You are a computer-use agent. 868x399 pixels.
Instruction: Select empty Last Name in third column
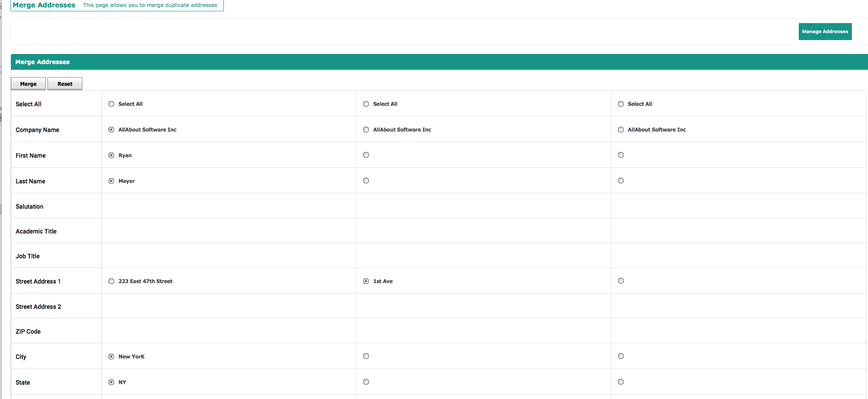[x=621, y=181]
